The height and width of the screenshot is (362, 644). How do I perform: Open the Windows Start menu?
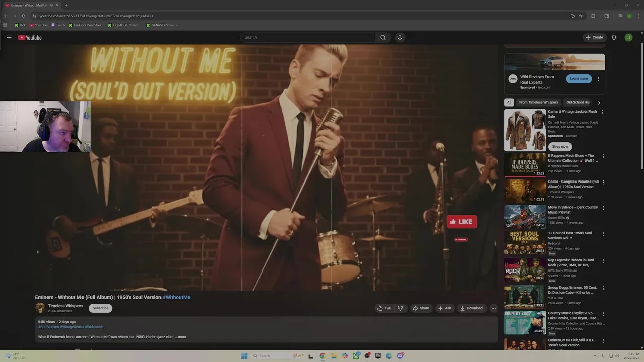(244, 356)
